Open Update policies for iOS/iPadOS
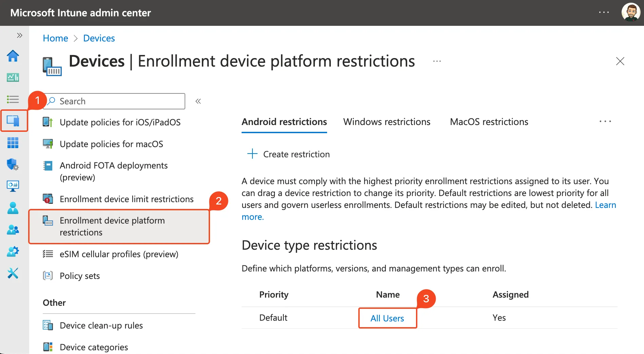This screenshot has width=644, height=354. [120, 122]
